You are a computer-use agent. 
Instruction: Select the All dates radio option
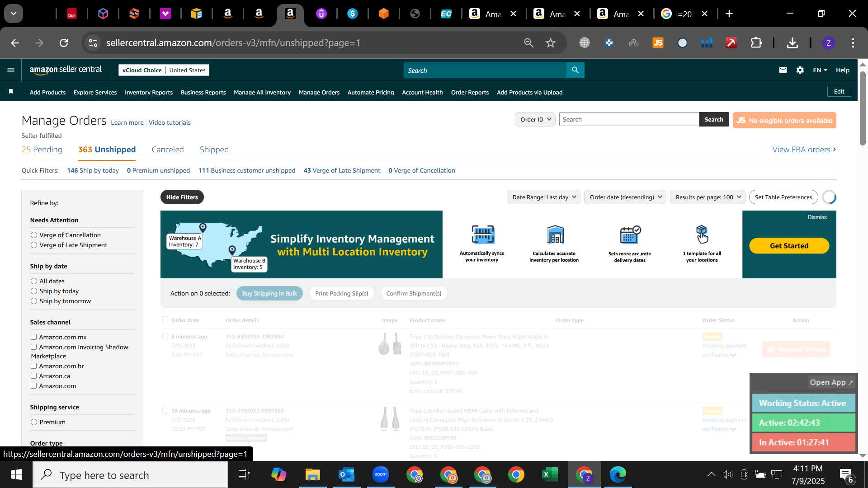coord(34,281)
